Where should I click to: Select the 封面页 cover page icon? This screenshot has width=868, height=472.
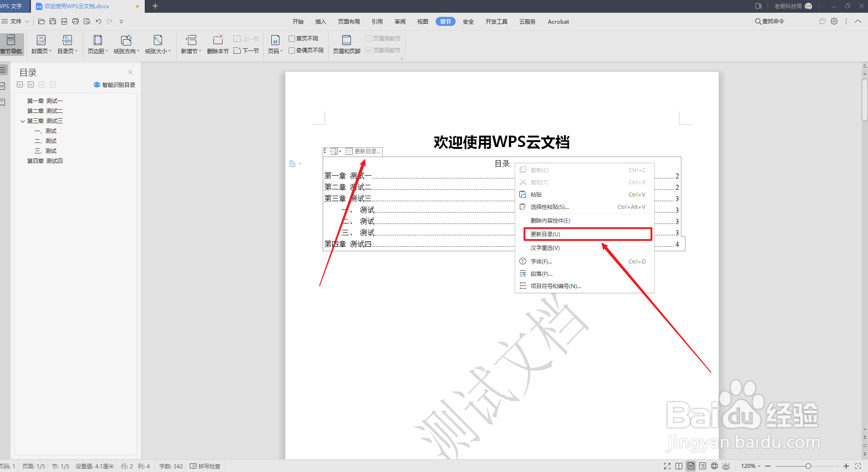(x=41, y=44)
